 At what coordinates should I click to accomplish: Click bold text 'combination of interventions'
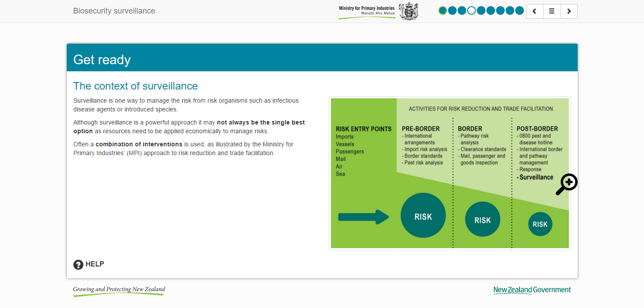139,144
